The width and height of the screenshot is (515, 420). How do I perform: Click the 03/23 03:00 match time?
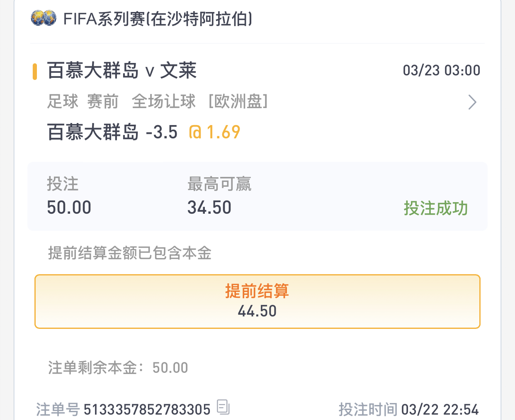(442, 70)
